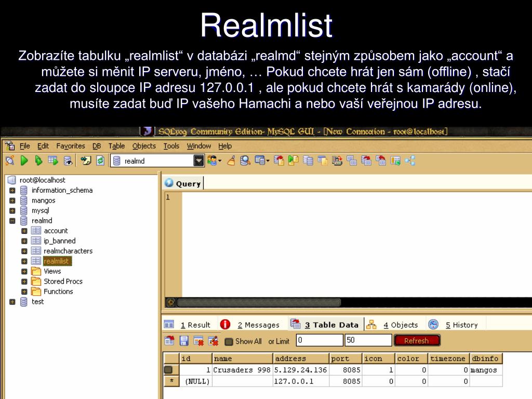Click the new connection toolbar icon

[x=10, y=161]
